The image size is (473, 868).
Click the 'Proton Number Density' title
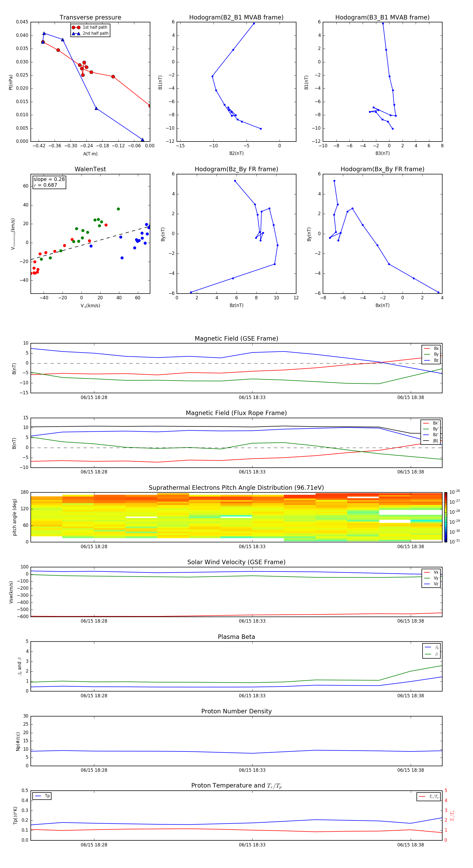pyautogui.click(x=236, y=711)
